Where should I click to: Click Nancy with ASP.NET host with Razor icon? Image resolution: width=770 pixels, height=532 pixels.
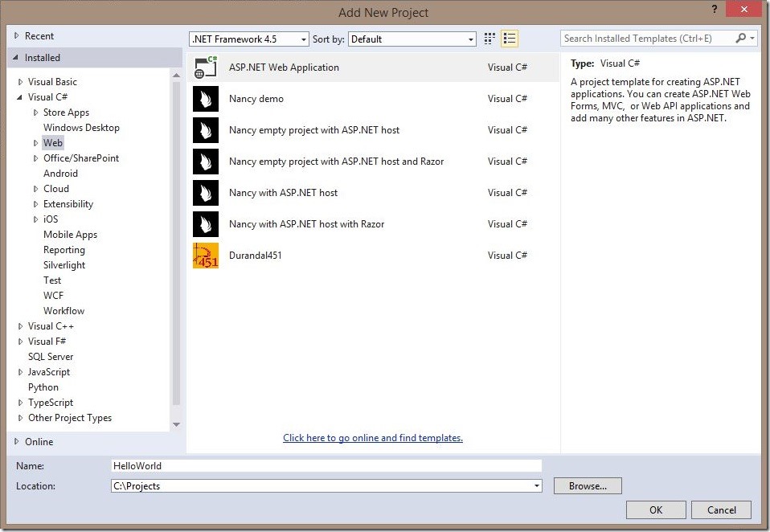coord(205,224)
